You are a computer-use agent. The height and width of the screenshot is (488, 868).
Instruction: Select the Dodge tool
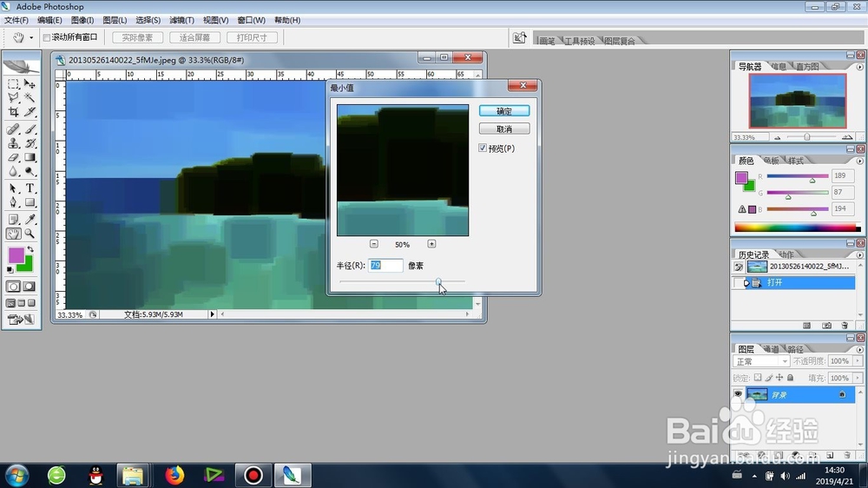(x=30, y=172)
